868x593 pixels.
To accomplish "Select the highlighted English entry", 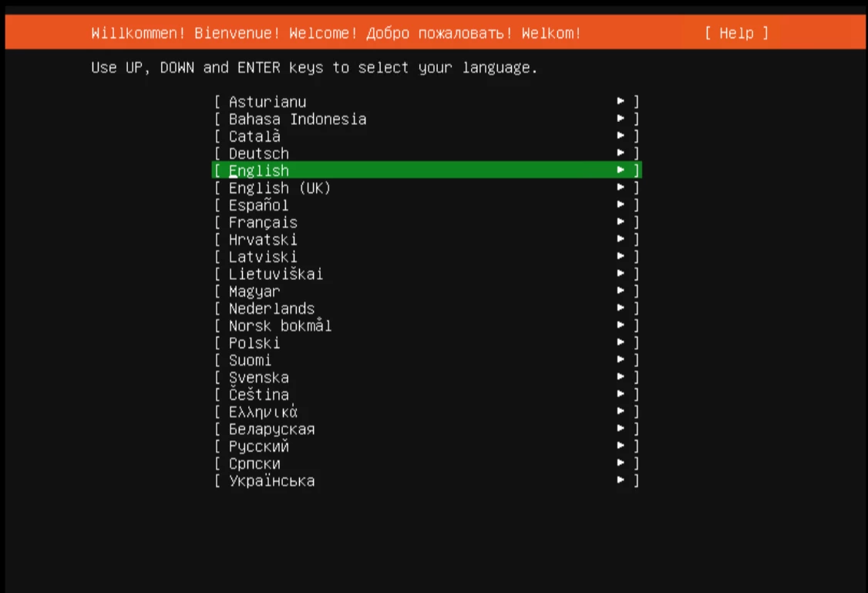I will pyautogui.click(x=427, y=170).
